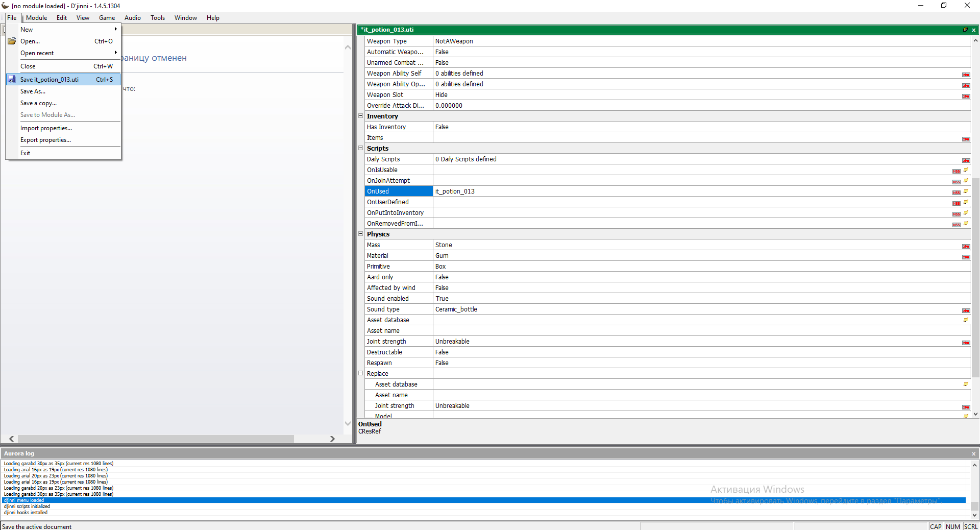Browse Replace Asset database file
The image size is (980, 530).
pyautogui.click(x=966, y=384)
